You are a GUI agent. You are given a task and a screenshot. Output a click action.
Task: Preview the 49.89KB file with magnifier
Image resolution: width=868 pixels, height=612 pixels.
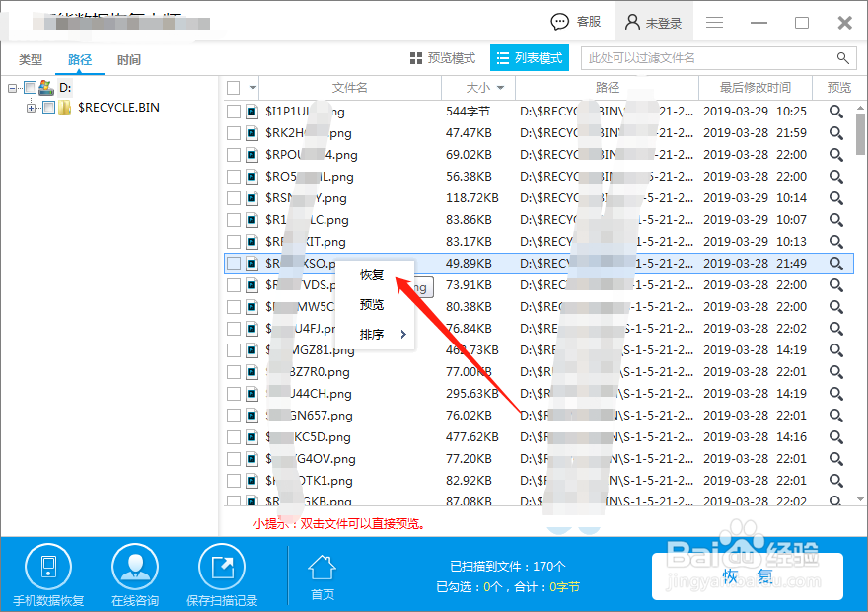tap(835, 264)
